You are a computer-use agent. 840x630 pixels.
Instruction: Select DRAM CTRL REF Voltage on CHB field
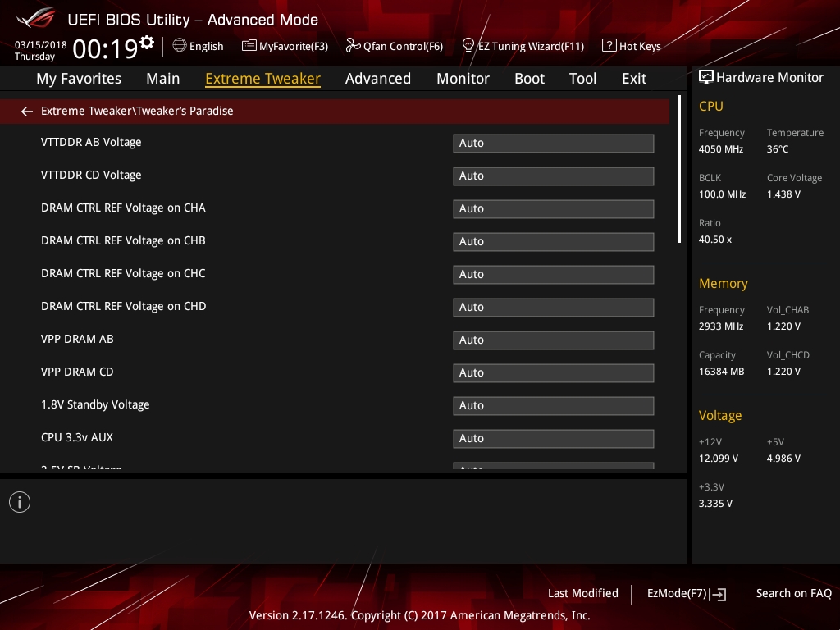pyautogui.click(x=554, y=242)
